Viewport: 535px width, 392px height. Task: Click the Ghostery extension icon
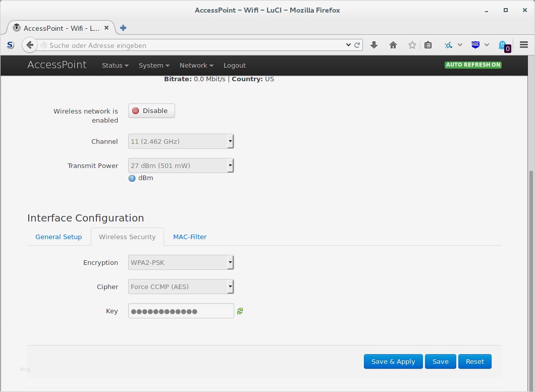coord(503,45)
